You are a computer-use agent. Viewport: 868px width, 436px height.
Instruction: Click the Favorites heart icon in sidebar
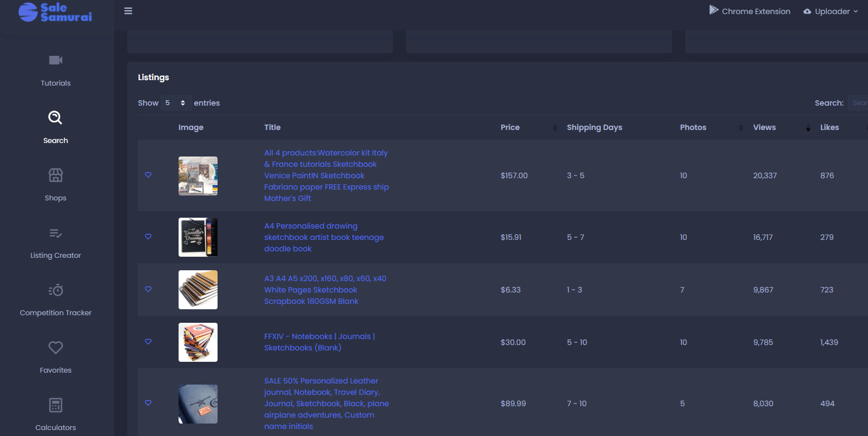[56, 348]
